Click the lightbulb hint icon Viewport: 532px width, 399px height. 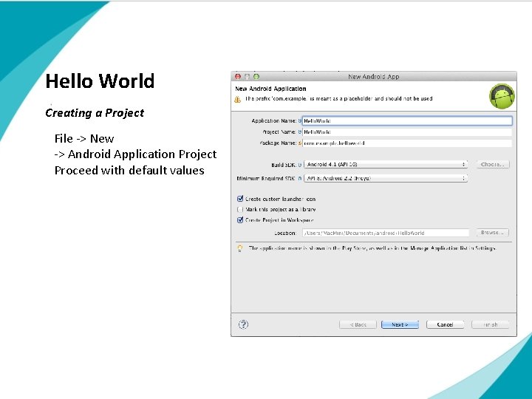[240, 249]
